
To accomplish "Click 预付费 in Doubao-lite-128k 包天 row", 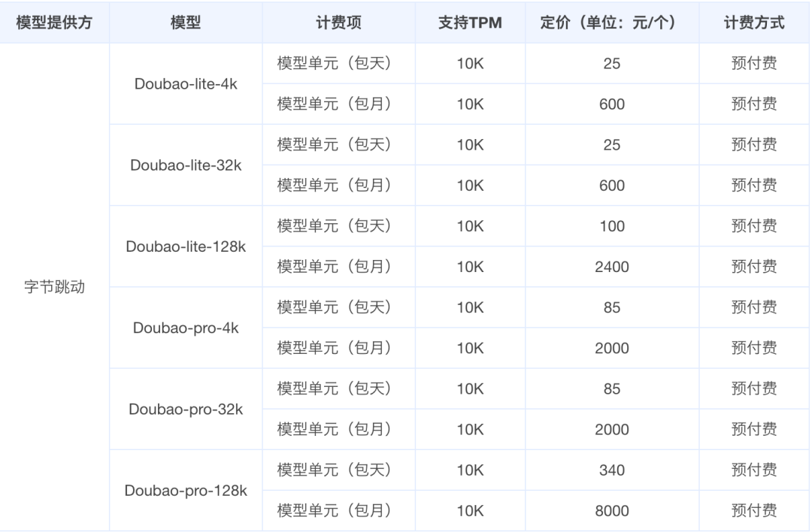I will tap(754, 226).
